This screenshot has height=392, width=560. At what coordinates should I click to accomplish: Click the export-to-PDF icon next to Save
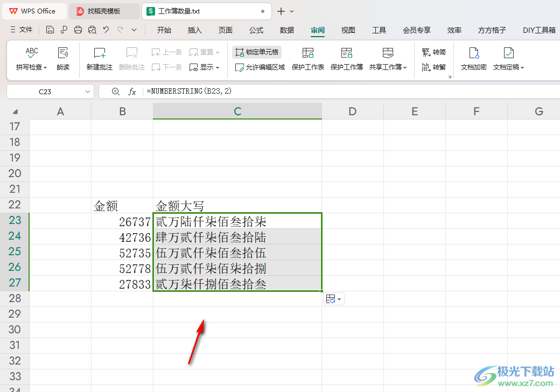point(64,30)
